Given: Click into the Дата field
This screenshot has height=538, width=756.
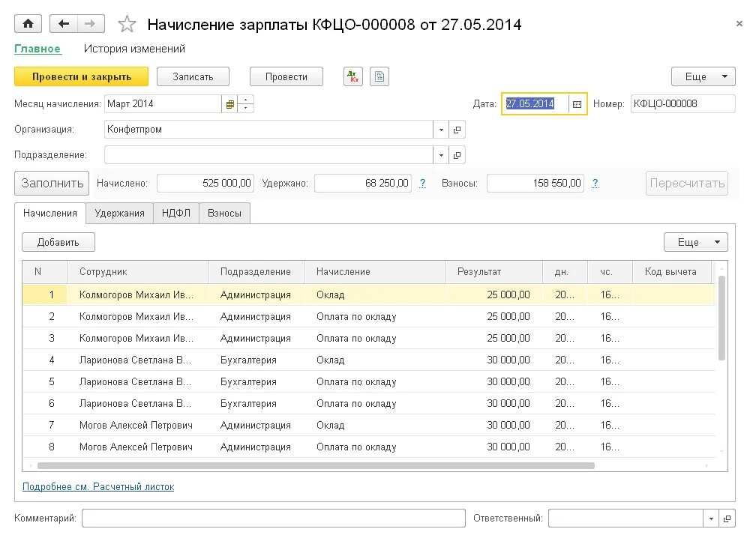Looking at the screenshot, I should click(535, 104).
